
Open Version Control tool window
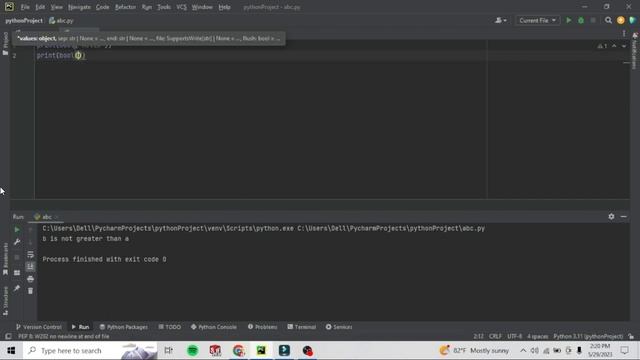coord(39,327)
